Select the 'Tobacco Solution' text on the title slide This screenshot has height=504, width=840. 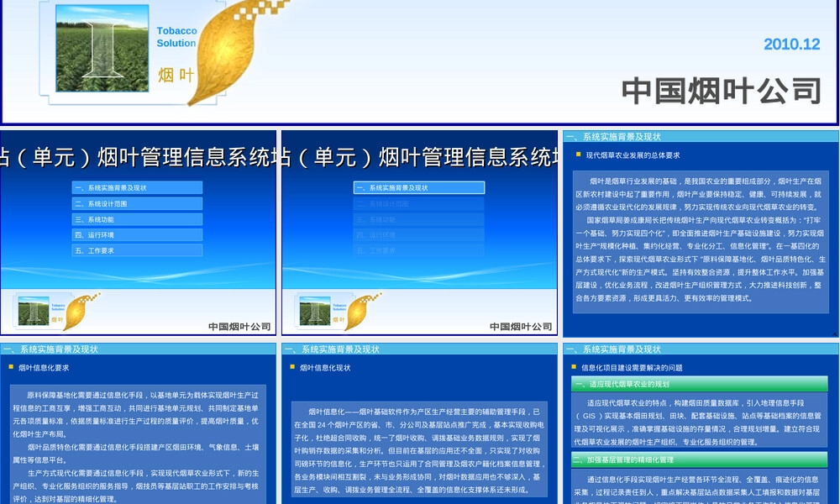[176, 37]
